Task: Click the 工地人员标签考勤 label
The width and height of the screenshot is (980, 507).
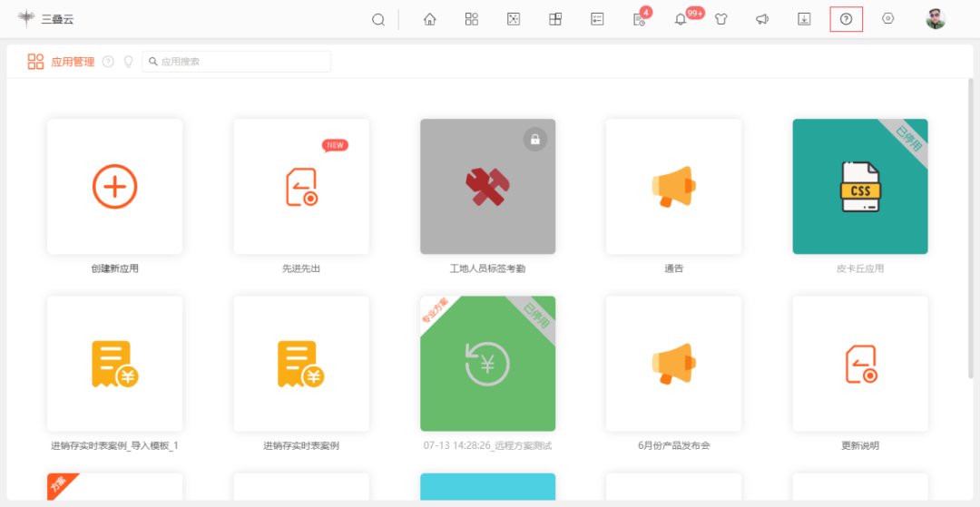Action: [x=487, y=269]
